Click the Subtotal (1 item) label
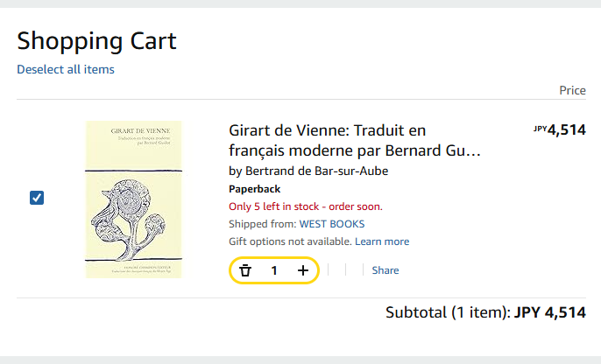This screenshot has height=364, width=601. point(447,312)
